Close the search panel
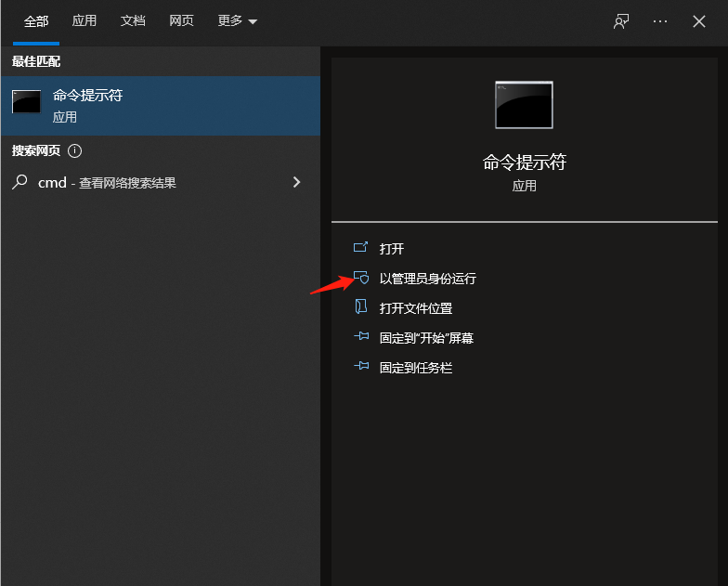728x586 pixels. 698,21
